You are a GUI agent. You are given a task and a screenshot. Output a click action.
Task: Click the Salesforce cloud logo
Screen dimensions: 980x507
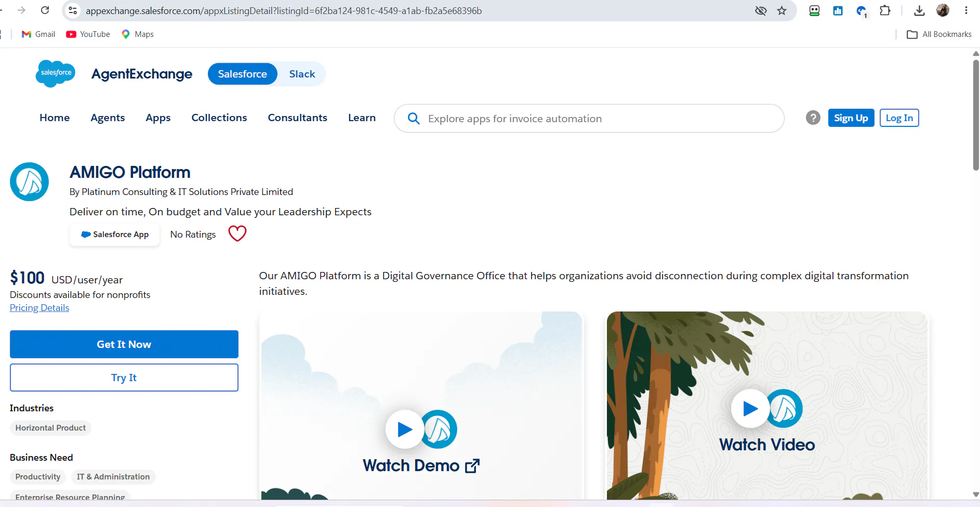pyautogui.click(x=55, y=73)
